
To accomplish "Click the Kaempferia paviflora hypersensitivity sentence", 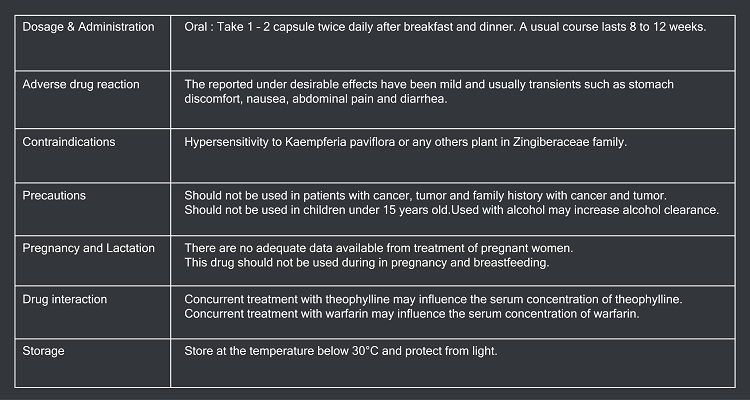I will pos(406,142).
